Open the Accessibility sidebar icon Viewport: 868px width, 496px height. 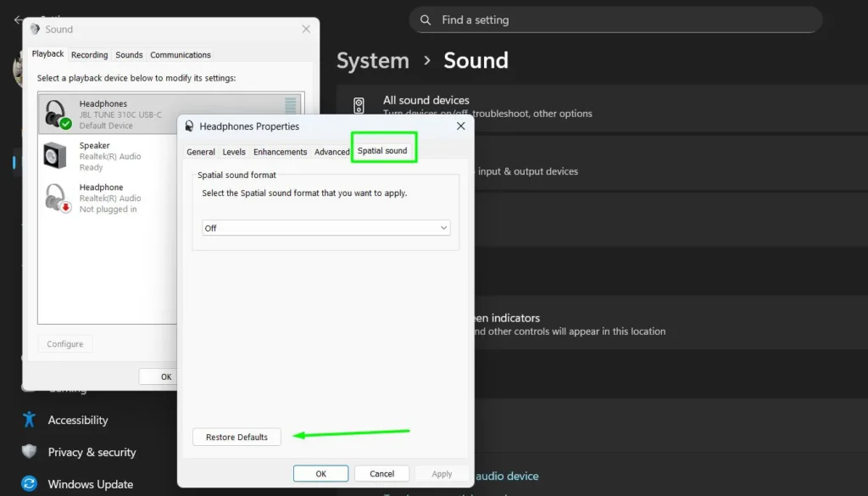point(31,420)
